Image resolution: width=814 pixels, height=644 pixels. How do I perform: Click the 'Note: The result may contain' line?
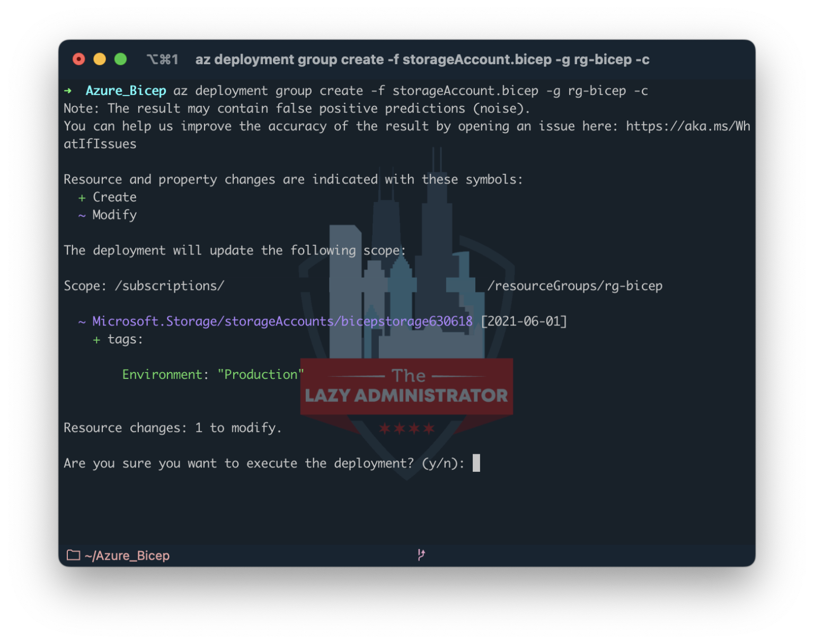click(x=297, y=109)
